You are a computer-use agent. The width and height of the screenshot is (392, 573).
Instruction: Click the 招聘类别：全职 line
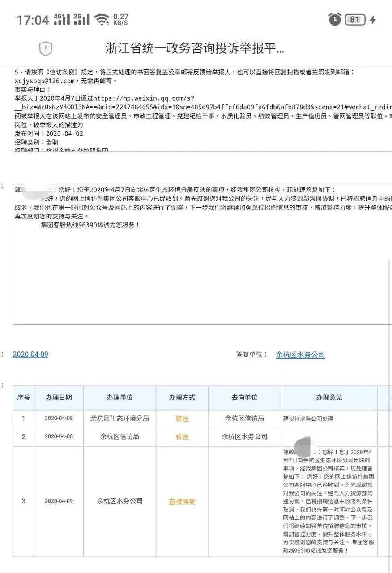pos(36,142)
